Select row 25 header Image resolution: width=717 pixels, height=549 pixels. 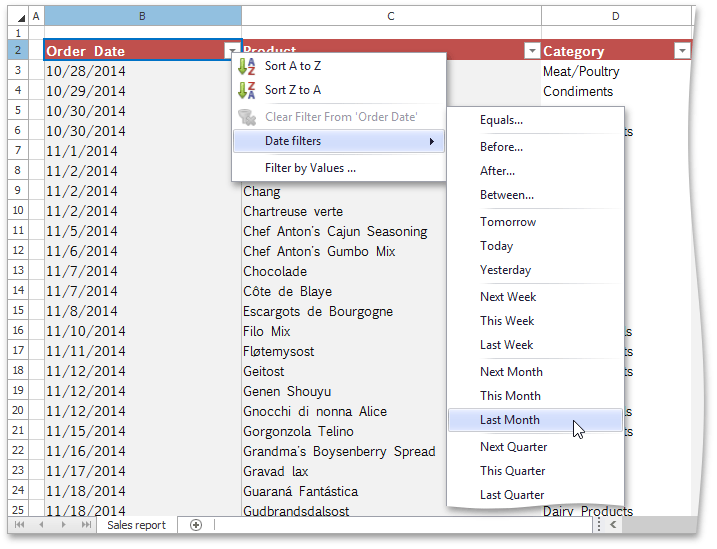click(18, 509)
